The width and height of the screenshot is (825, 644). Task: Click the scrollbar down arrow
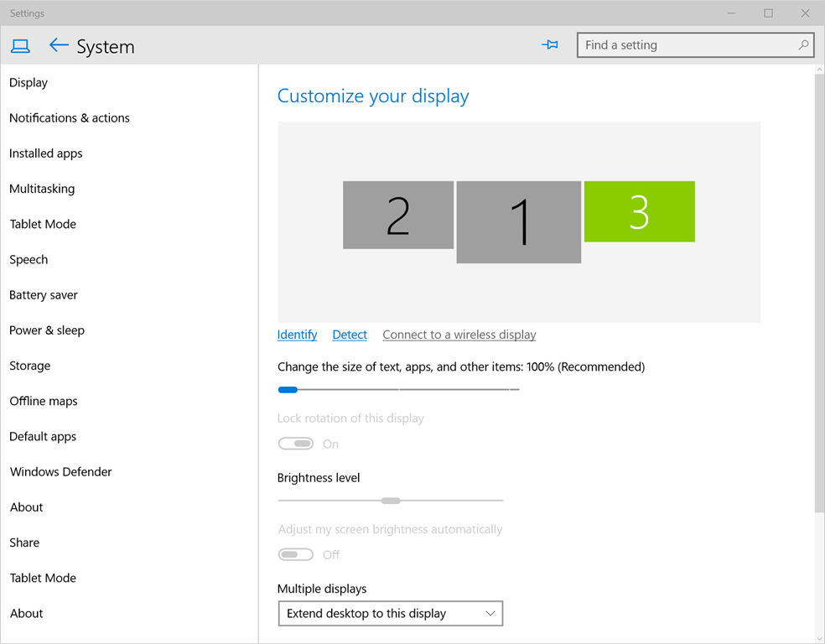click(819, 638)
